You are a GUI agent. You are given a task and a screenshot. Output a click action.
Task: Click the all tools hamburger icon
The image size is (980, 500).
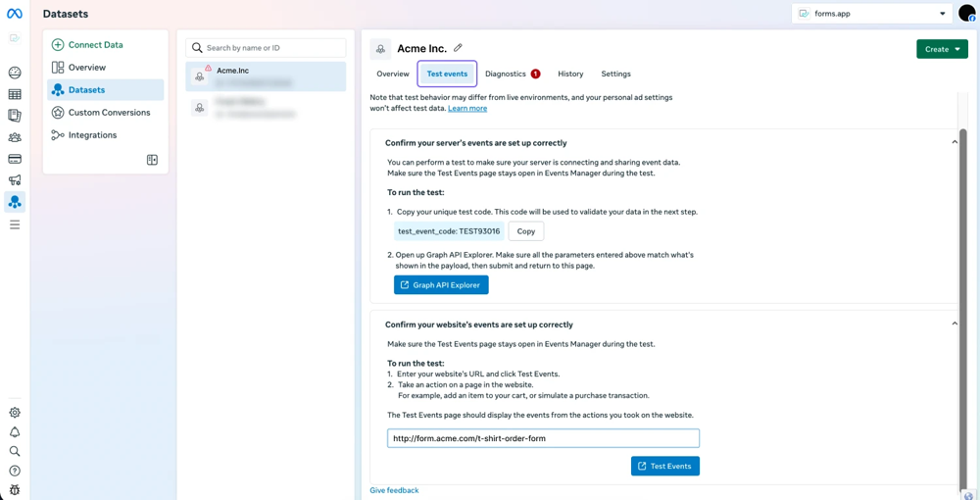tap(15, 225)
